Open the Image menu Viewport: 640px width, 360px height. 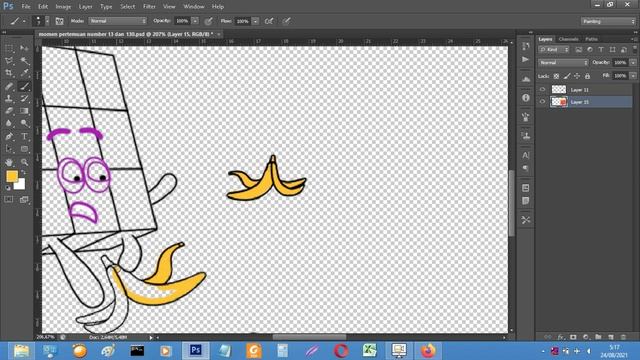click(x=63, y=7)
